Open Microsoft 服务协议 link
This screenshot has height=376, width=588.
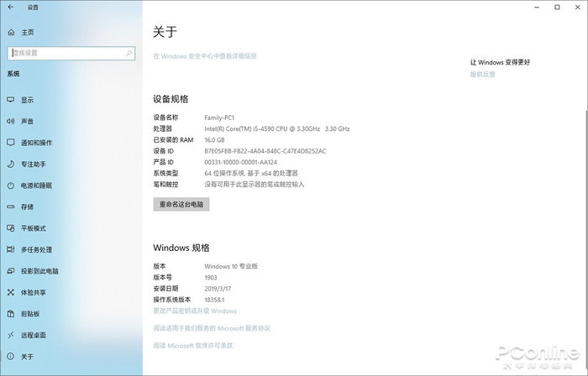pos(212,328)
